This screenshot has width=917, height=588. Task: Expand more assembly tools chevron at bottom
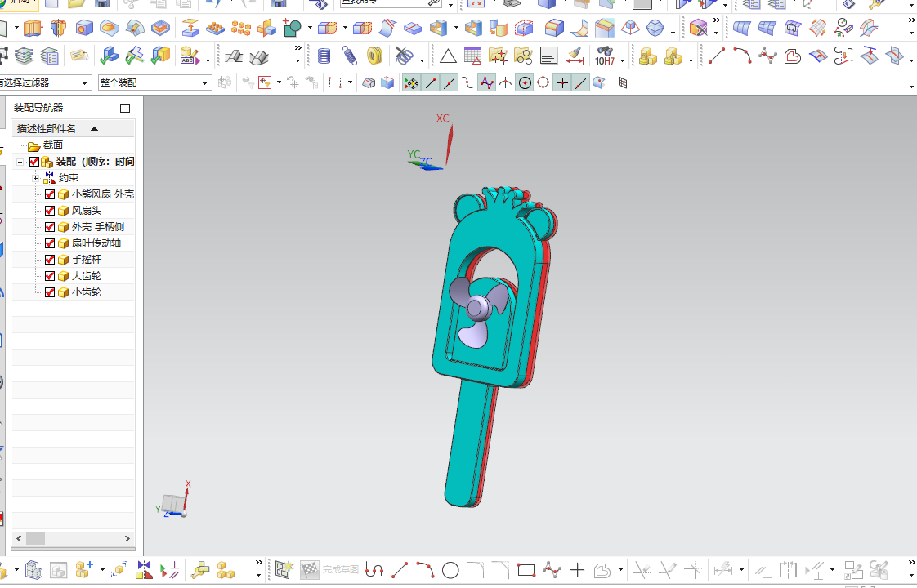click(x=258, y=563)
